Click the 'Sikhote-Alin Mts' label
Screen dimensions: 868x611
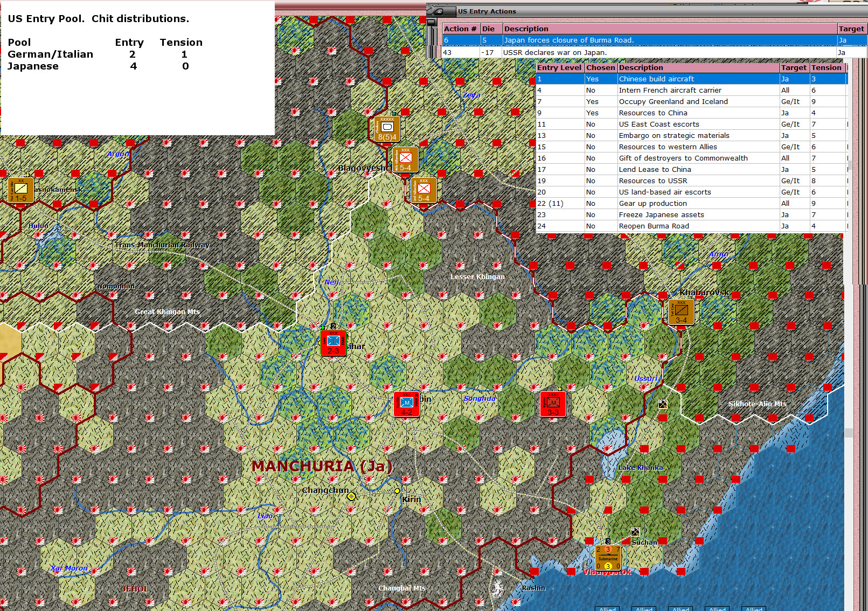coord(757,404)
